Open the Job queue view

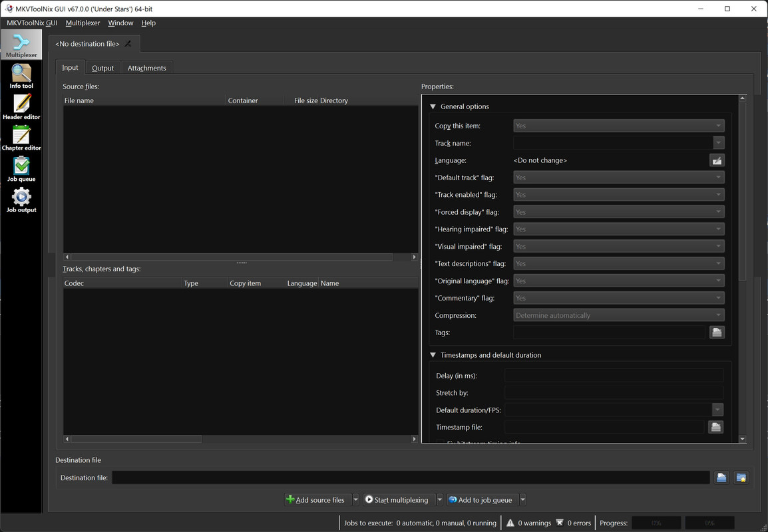click(x=21, y=170)
